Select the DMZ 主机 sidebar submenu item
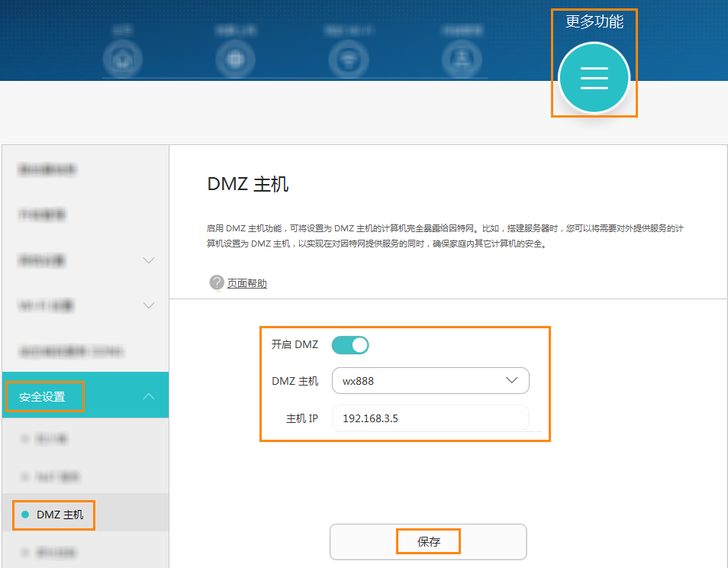 tap(85, 514)
